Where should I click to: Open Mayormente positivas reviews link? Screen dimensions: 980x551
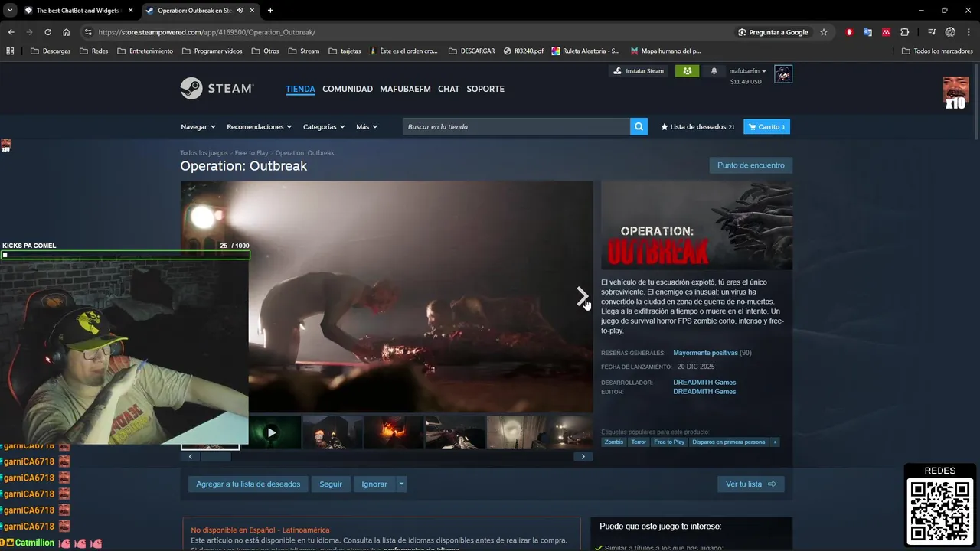coord(705,353)
